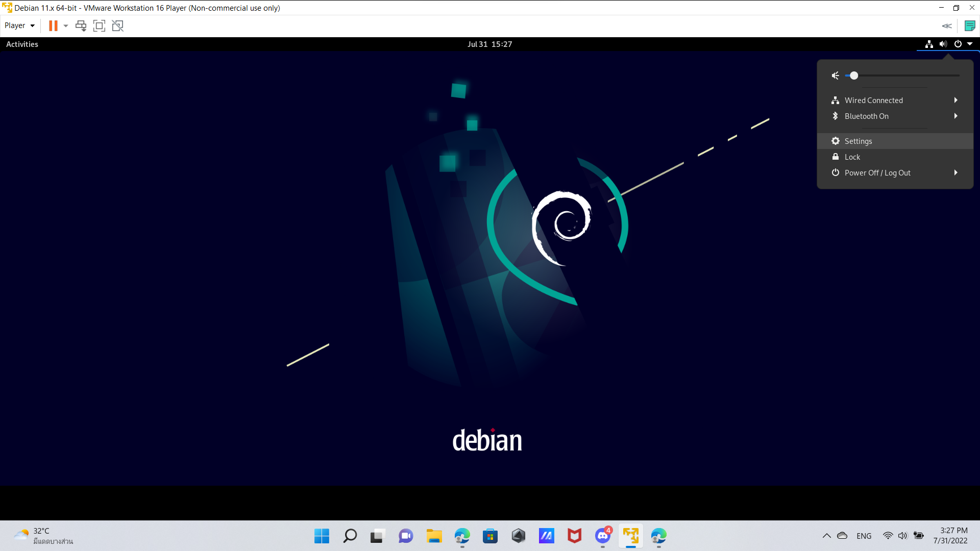Click the Settings gear icon
The image size is (980, 551).
tap(836, 141)
